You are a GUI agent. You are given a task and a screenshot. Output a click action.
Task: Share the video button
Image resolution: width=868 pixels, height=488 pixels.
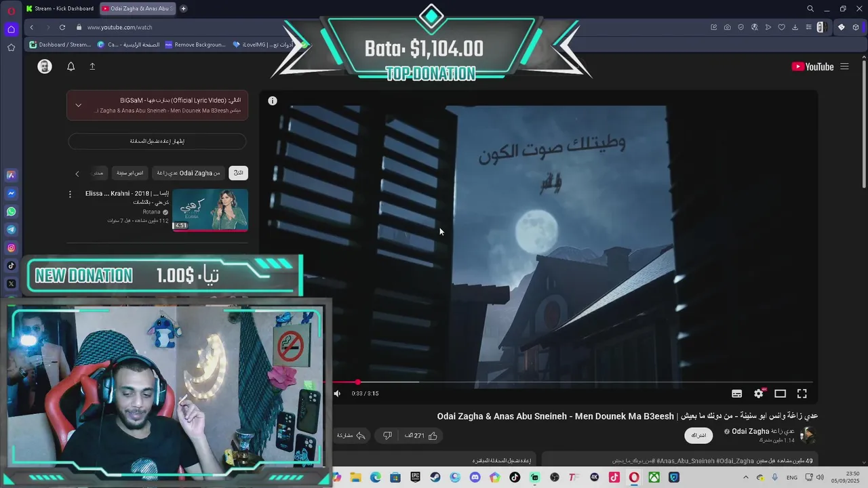coord(351,436)
